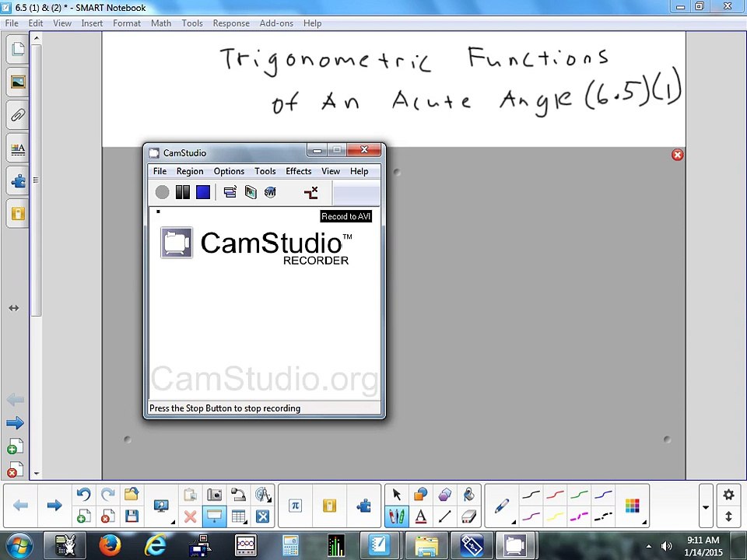The width and height of the screenshot is (747, 560).
Task: Click the Save floppy disk icon
Action: 132,516
